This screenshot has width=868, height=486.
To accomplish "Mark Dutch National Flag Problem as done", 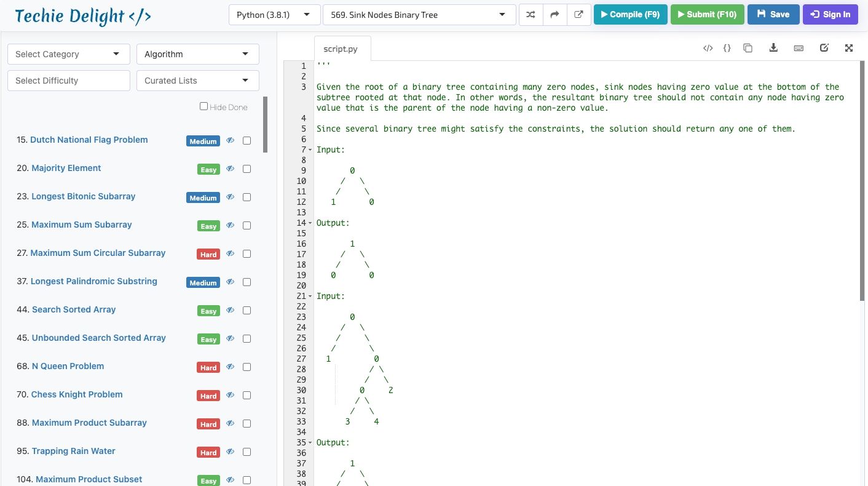I will pos(247,141).
